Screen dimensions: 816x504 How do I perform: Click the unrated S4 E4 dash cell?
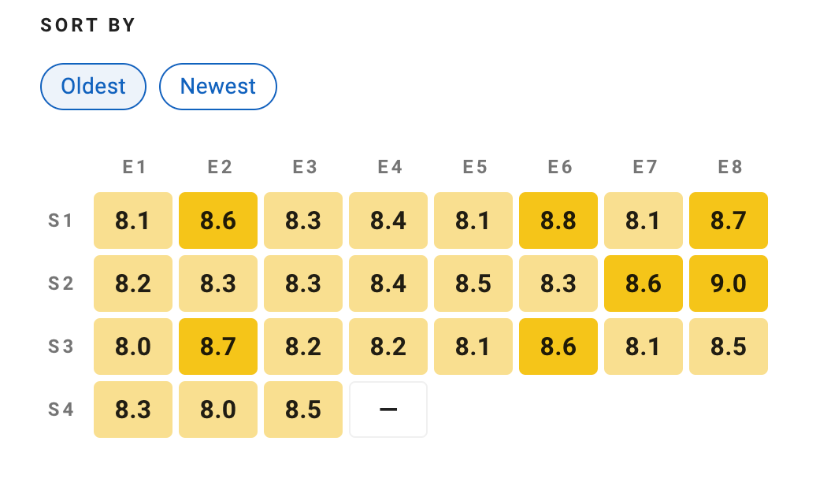[x=388, y=409]
